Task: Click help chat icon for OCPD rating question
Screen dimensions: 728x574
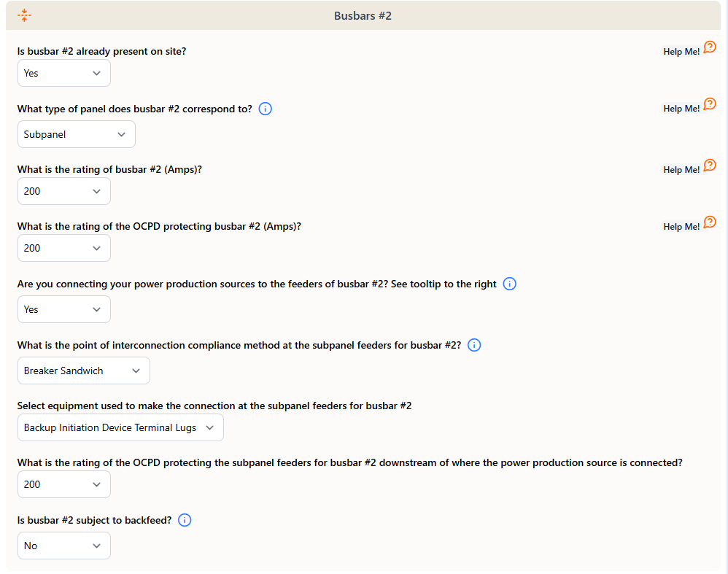Action: [x=710, y=222]
